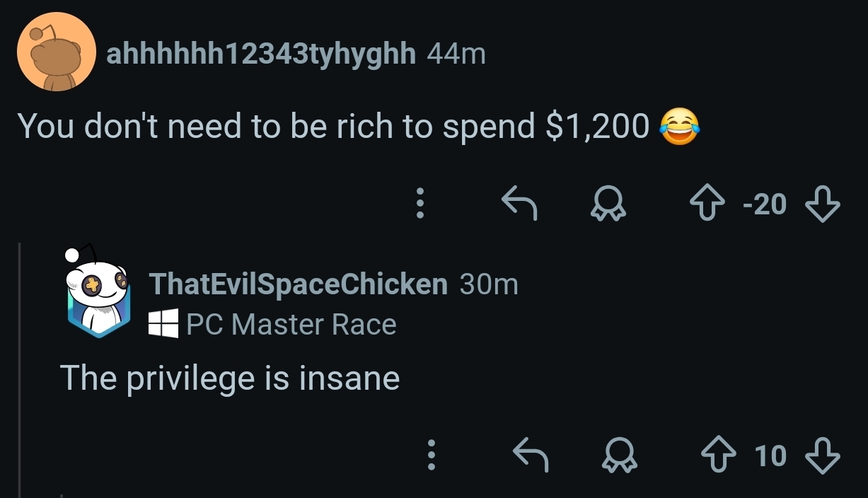View ahhhhhh12343tyhyghh's orange avatar

[57, 52]
